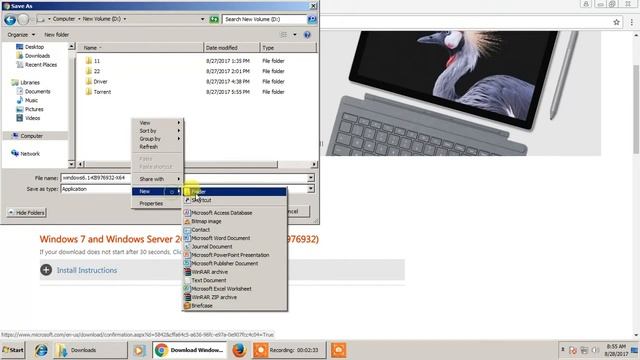Create new WinRAR archive
640x360 pixels.
pos(235,272)
